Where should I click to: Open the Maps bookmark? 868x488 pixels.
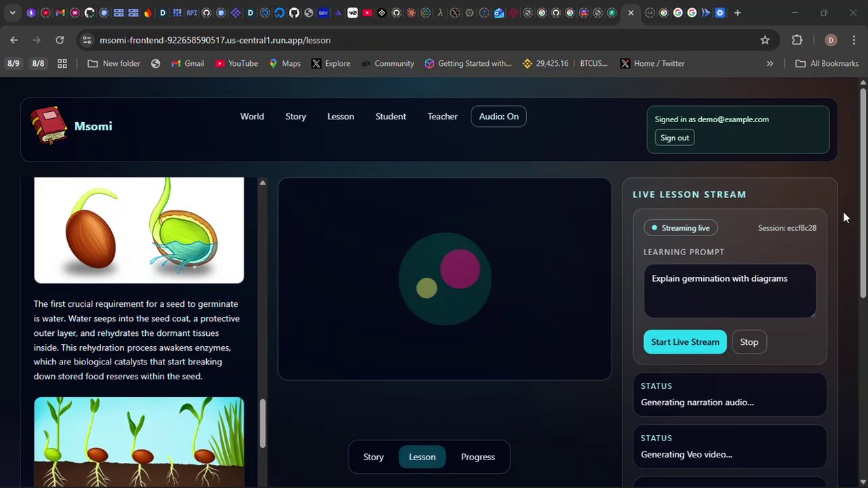click(285, 63)
